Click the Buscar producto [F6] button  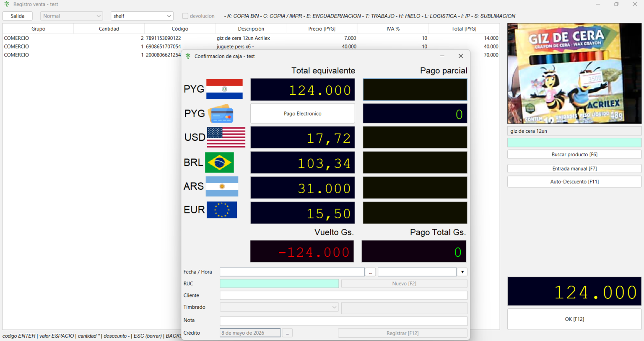pos(574,155)
